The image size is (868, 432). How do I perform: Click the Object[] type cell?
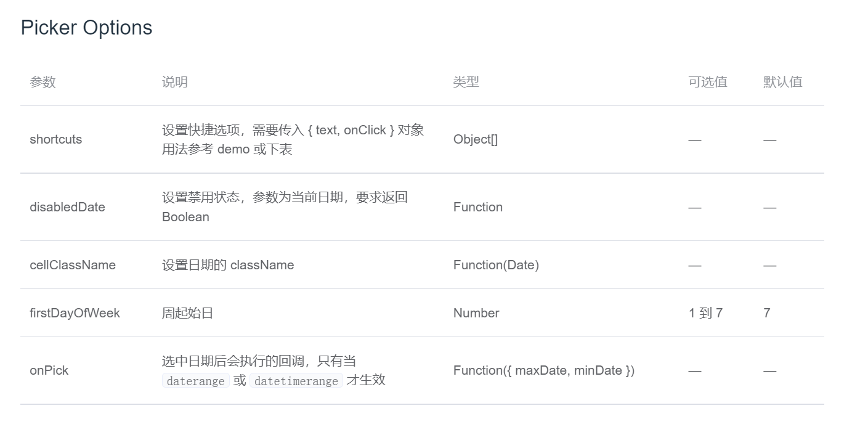[476, 139]
